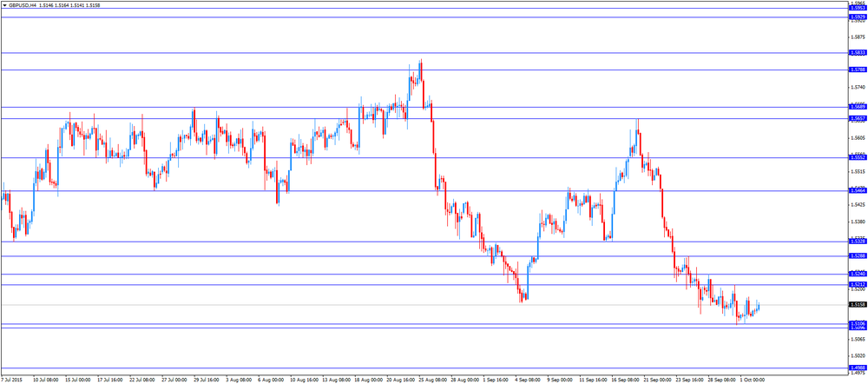This screenshot has width=868, height=384.
Task: Click the 1.5788 price level label
Action: tap(858, 70)
